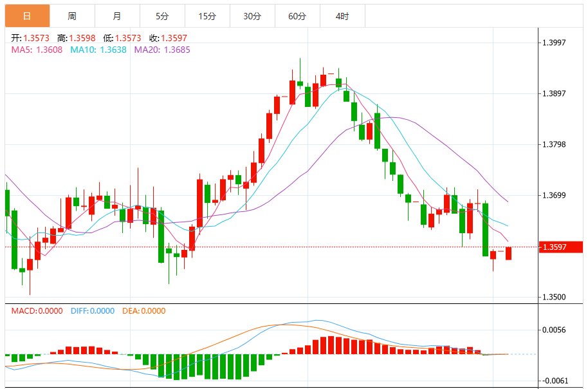Viewport: 588px width, 389px height.
Task: Open the 30分 timeframe tab
Action: coord(252,16)
